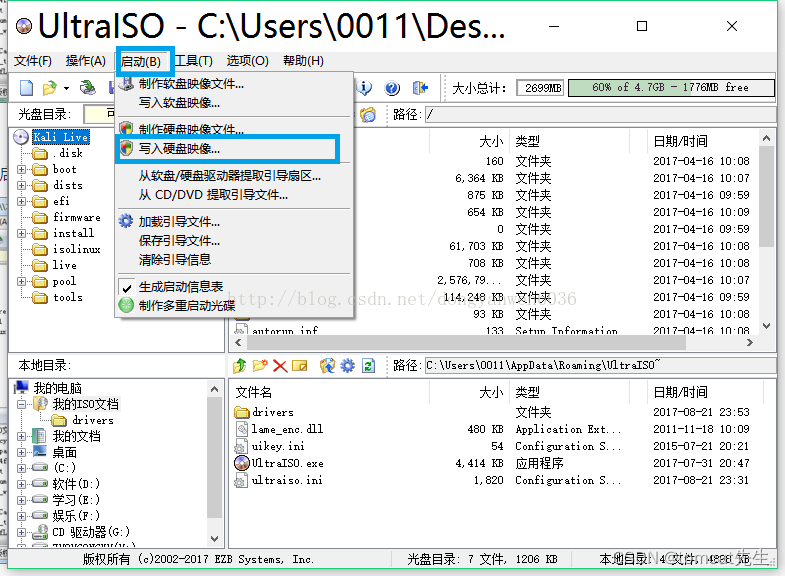
Task: Expand the efi folder node
Action: click(21, 201)
